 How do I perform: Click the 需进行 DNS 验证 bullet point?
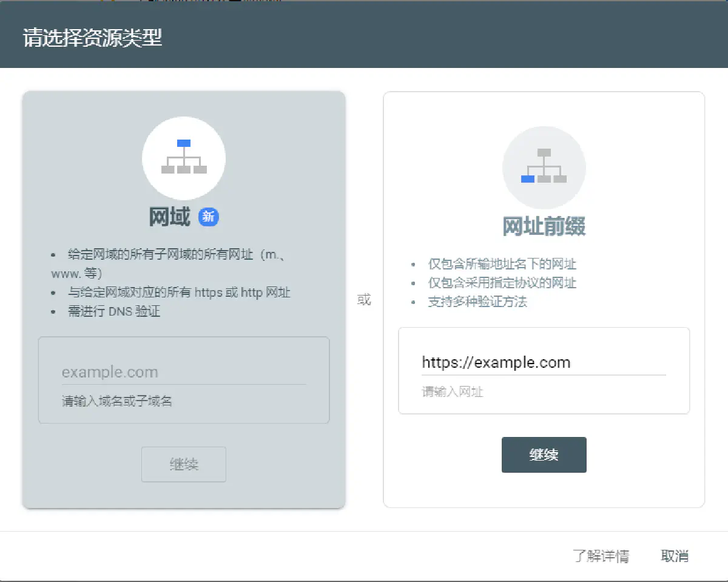pyautogui.click(x=114, y=312)
